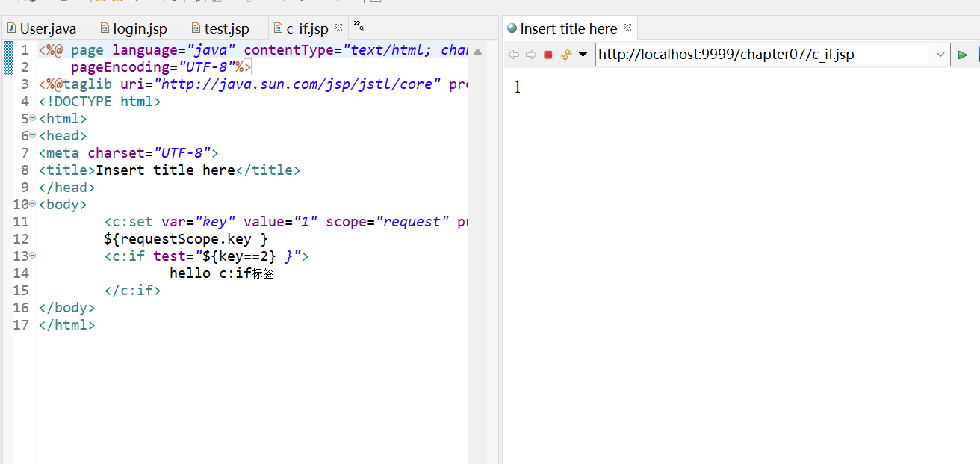Screen dimensions: 980x464
Task: Click the closing </c:if> tag
Action: (132, 290)
